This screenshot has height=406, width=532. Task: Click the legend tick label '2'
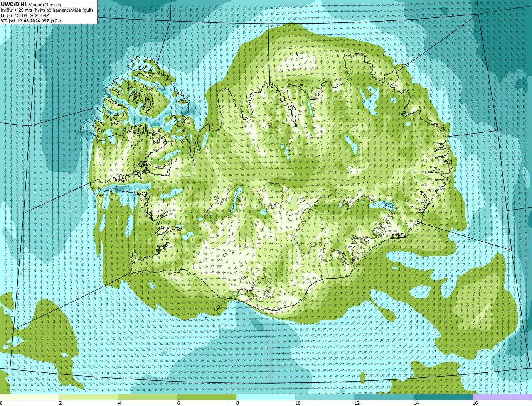pos(60,403)
